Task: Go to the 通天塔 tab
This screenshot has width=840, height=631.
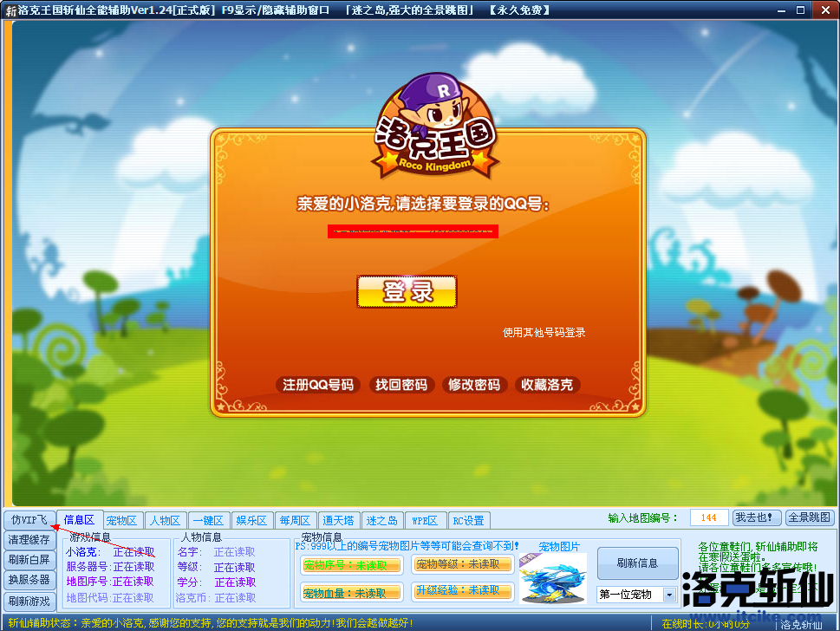Action: coord(339,520)
